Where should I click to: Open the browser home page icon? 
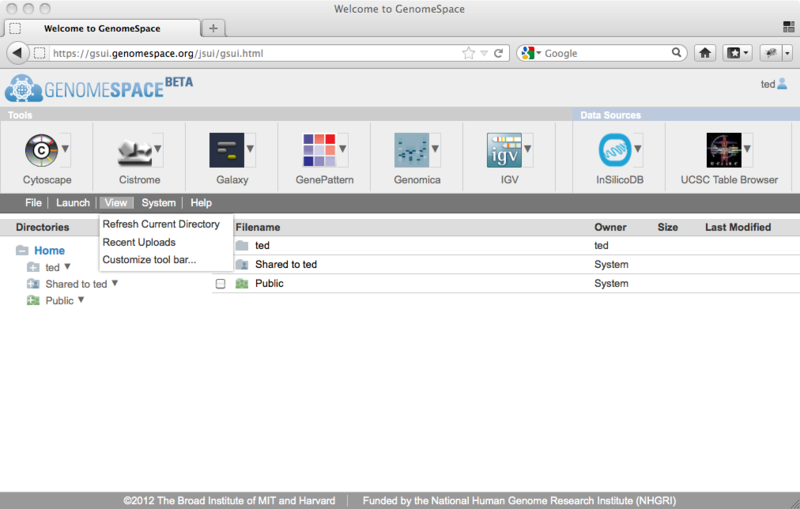coord(705,53)
